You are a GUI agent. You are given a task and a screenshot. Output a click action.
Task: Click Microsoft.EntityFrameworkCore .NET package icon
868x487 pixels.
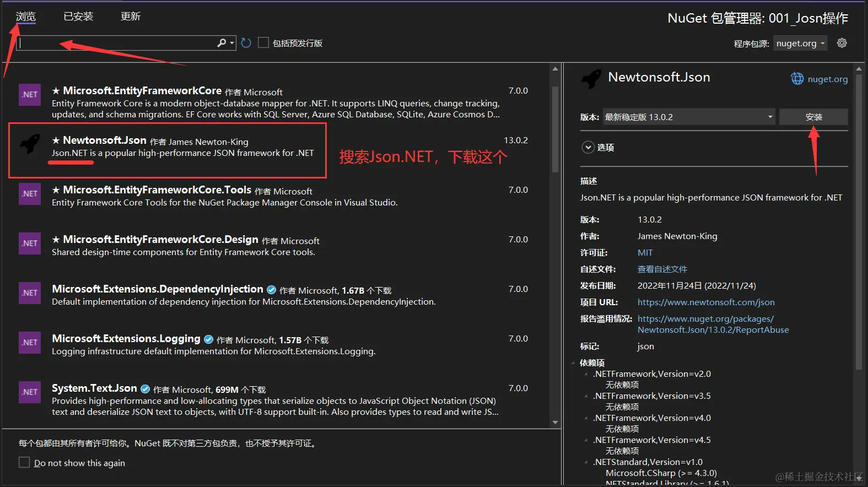[30, 94]
